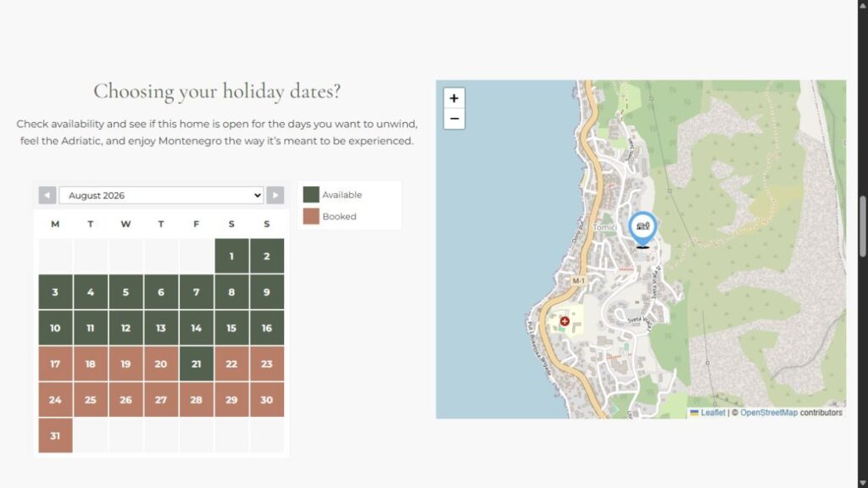Select August 12 on the calendar

click(125, 328)
